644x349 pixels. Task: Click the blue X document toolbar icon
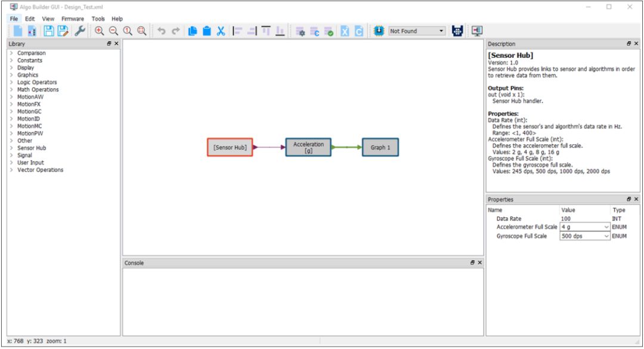click(x=345, y=31)
